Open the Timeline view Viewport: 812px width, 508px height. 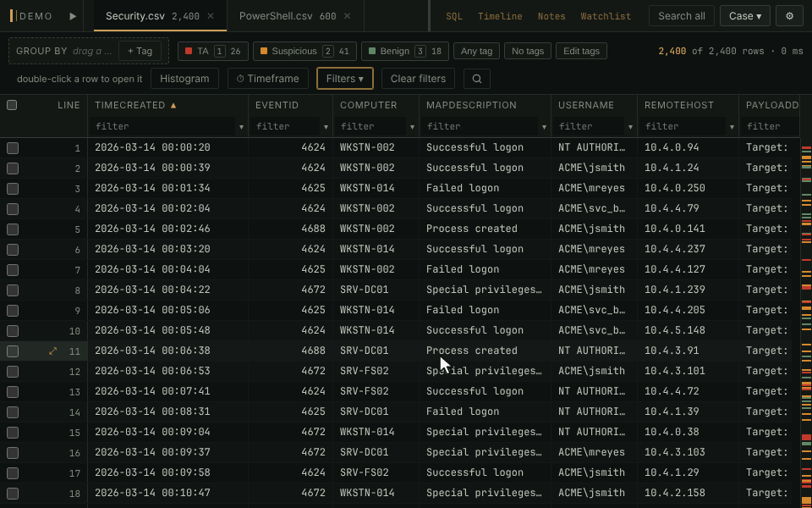[x=500, y=16]
